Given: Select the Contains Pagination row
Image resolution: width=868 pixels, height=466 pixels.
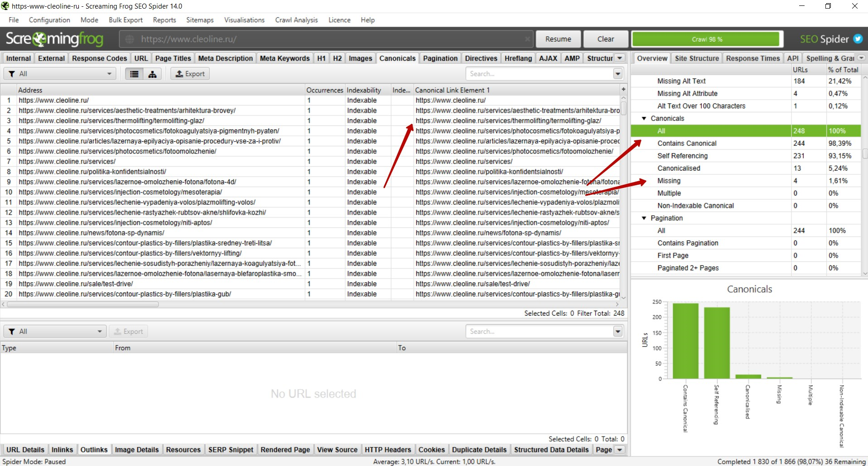Looking at the screenshot, I should pyautogui.click(x=746, y=243).
